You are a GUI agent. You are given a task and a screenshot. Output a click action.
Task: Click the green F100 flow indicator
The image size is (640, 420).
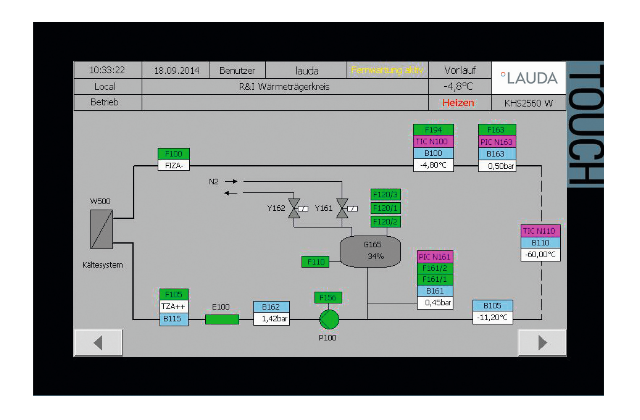[x=172, y=153]
